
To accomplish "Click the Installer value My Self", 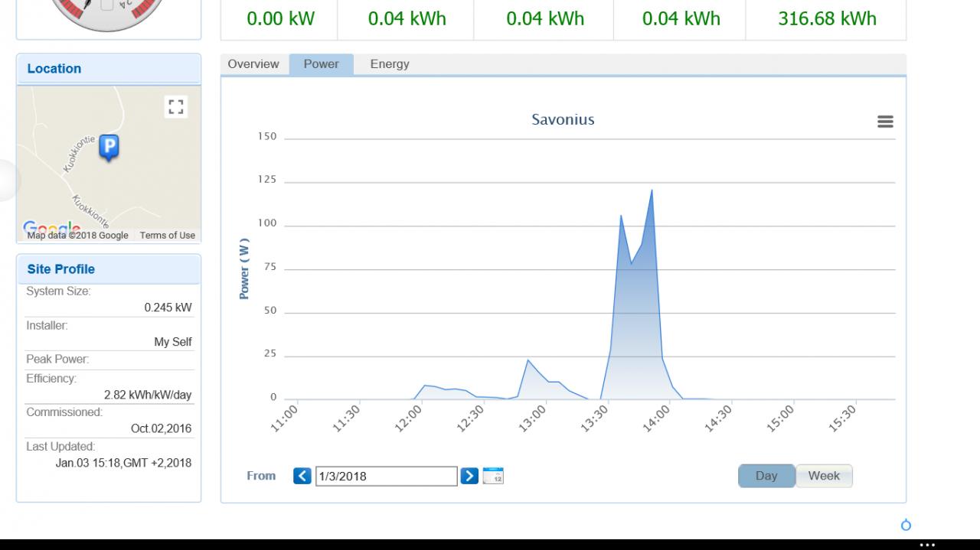I will click(x=173, y=342).
